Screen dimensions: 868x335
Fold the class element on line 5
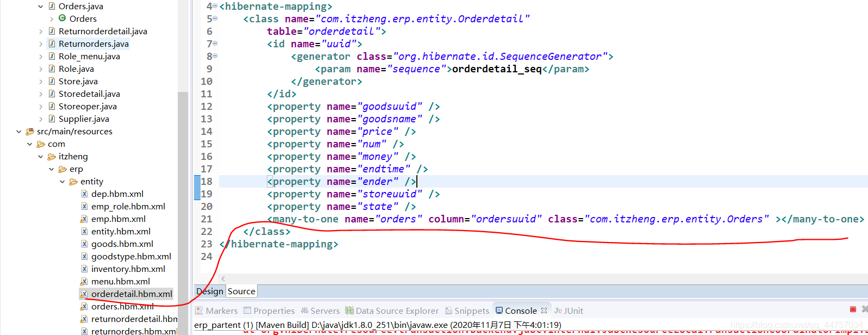point(215,18)
